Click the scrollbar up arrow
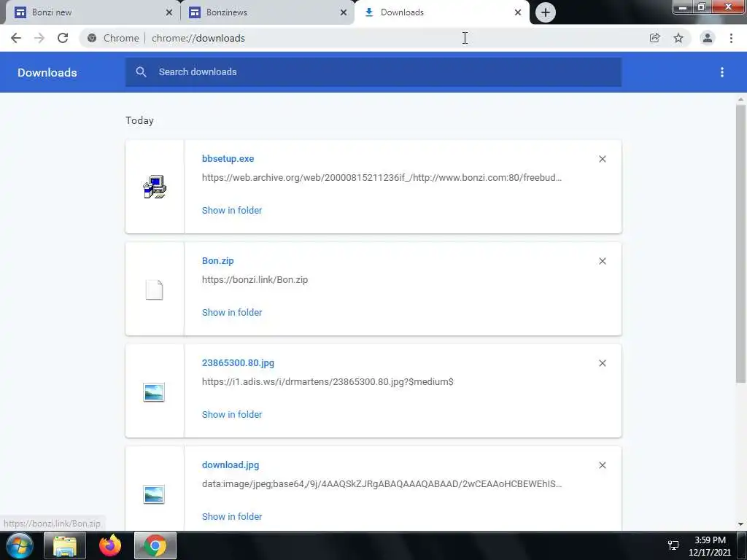Viewport: 747px width, 560px height. [740, 99]
